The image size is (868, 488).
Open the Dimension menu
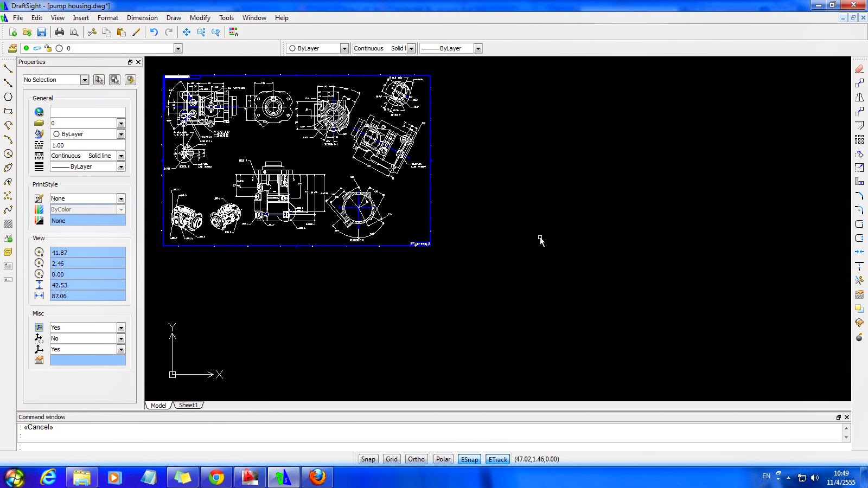tap(142, 18)
